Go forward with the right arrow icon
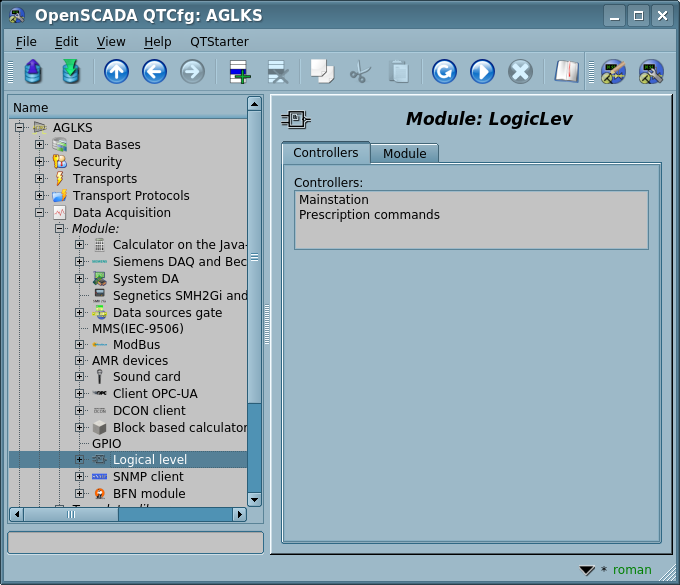Viewport: 680px width, 585px height. click(x=193, y=72)
